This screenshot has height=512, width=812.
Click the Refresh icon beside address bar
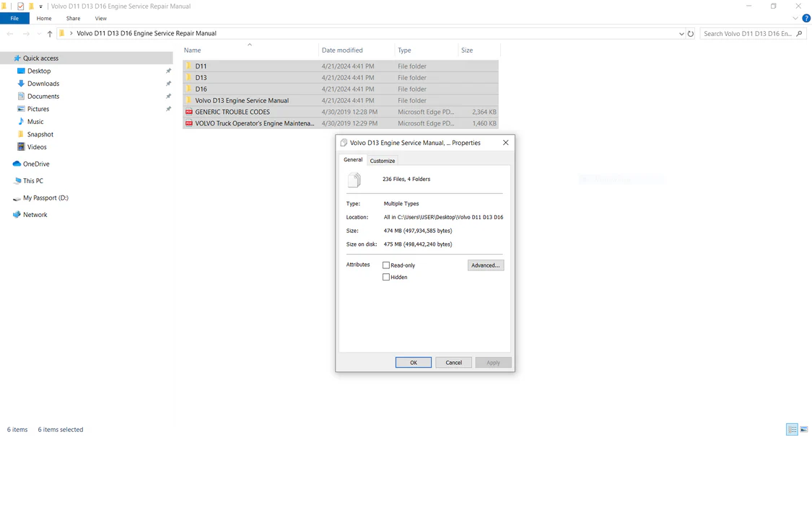pos(691,34)
